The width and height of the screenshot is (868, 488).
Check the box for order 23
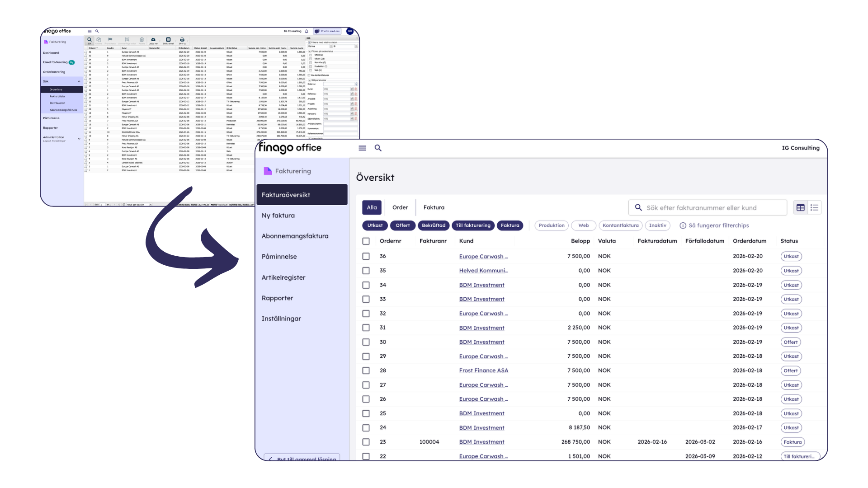[x=366, y=442]
